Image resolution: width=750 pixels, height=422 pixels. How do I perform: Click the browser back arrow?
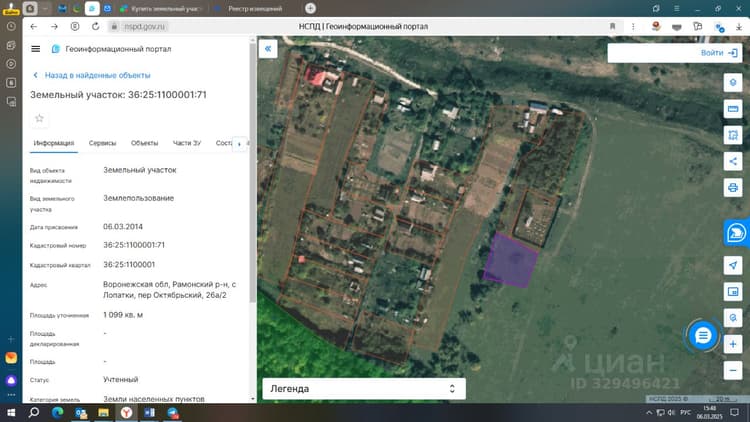(33, 27)
